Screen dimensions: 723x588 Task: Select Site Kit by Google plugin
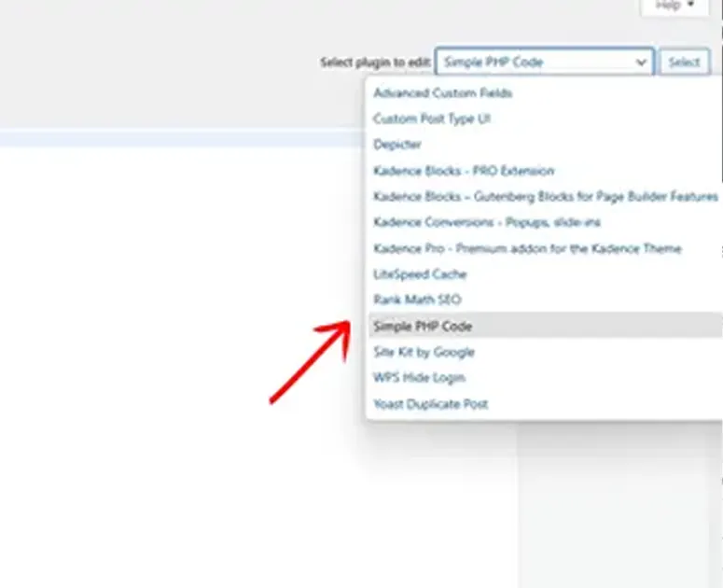tap(424, 352)
